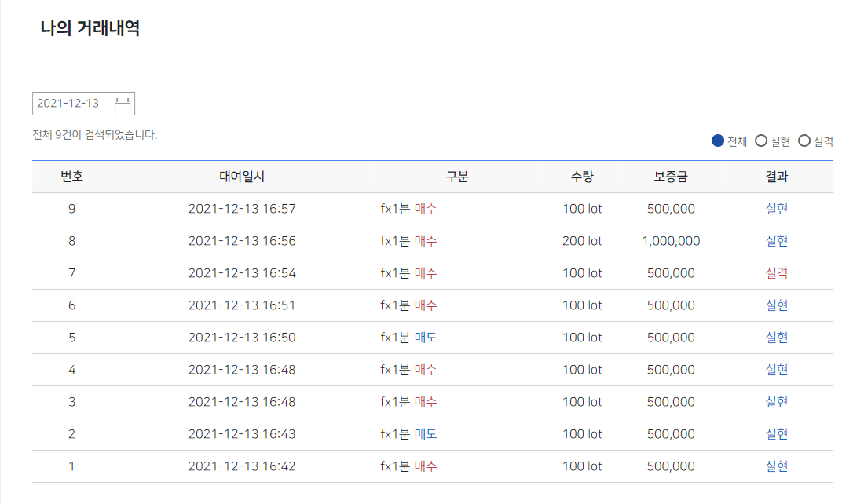This screenshot has height=504, width=864.
Task: Click row number 3 cell
Action: (71, 402)
